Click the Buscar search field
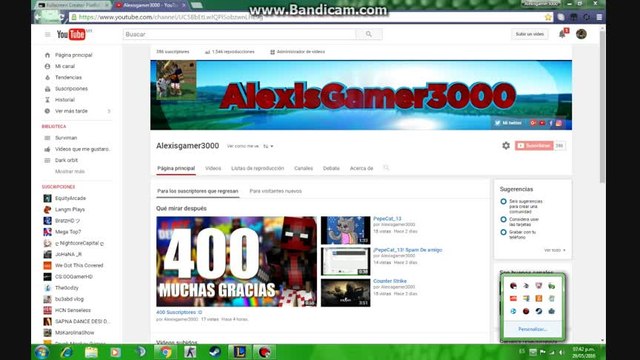640x360 pixels. 239,34
